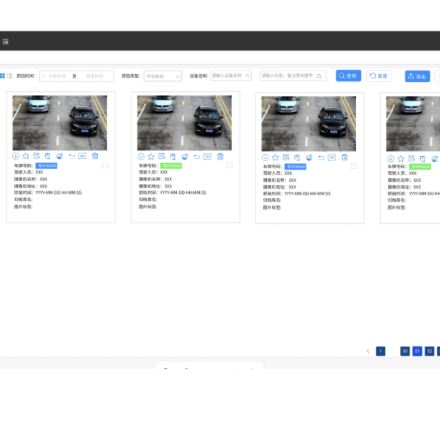Star the second card's capture
The width and height of the screenshot is (440, 440).
click(151, 157)
